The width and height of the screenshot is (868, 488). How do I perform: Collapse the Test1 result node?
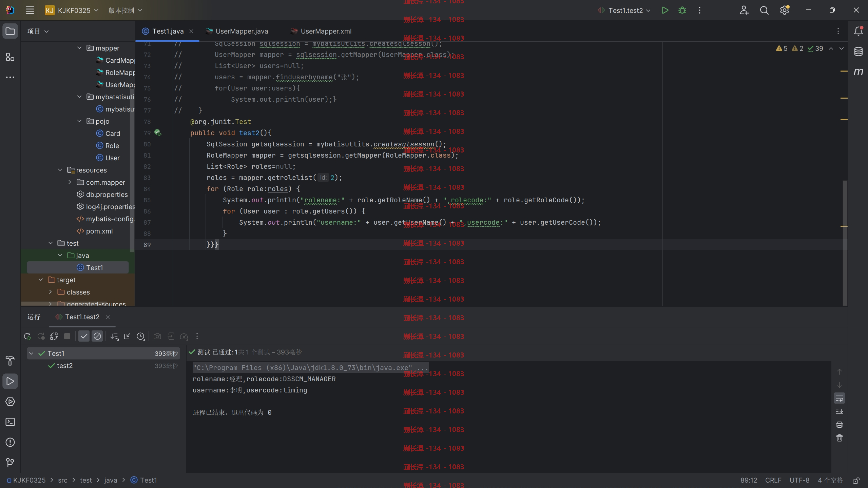coord(31,353)
